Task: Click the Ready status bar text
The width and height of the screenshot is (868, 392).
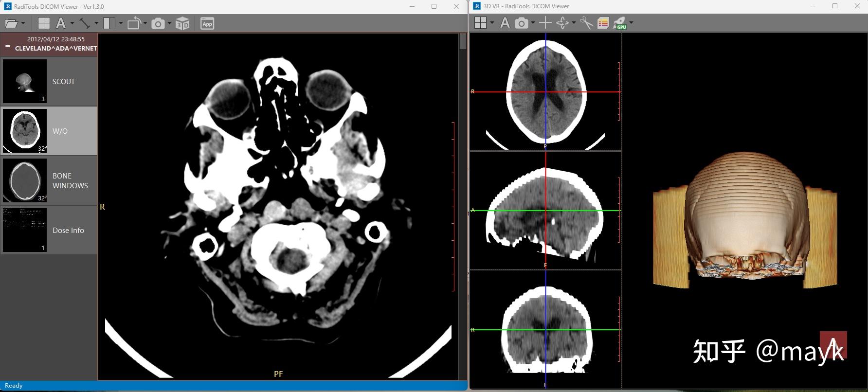Action: click(x=14, y=386)
